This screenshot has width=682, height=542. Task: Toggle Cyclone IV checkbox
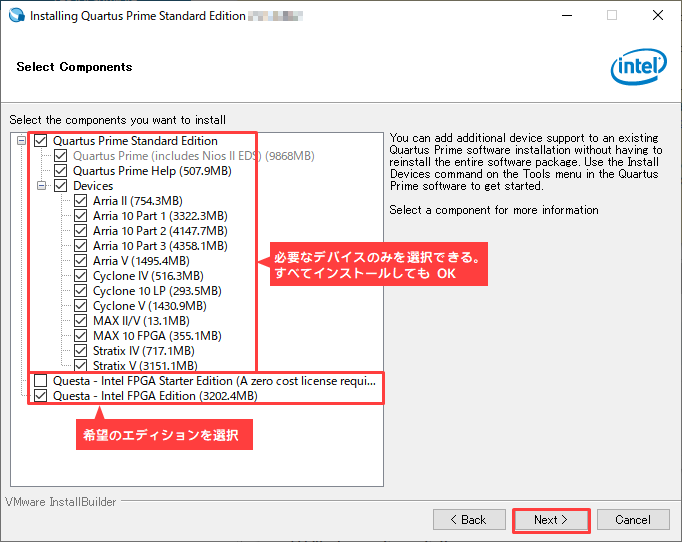coord(80,276)
